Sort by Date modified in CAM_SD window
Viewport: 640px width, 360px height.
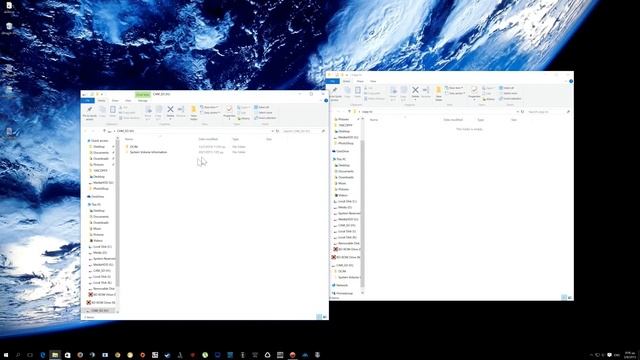(208, 139)
